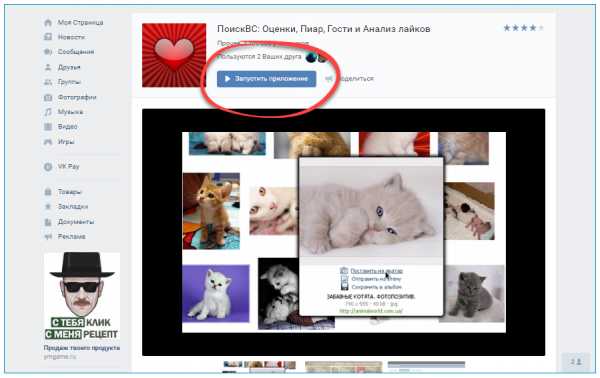Open VK Pay in the sidebar
Image resolution: width=600 pixels, height=378 pixels.
click(68, 166)
